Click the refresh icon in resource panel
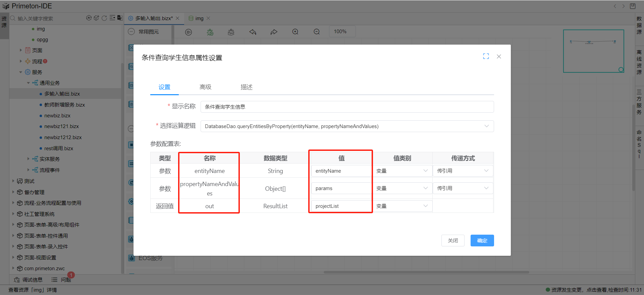The image size is (644, 295). [x=104, y=18]
